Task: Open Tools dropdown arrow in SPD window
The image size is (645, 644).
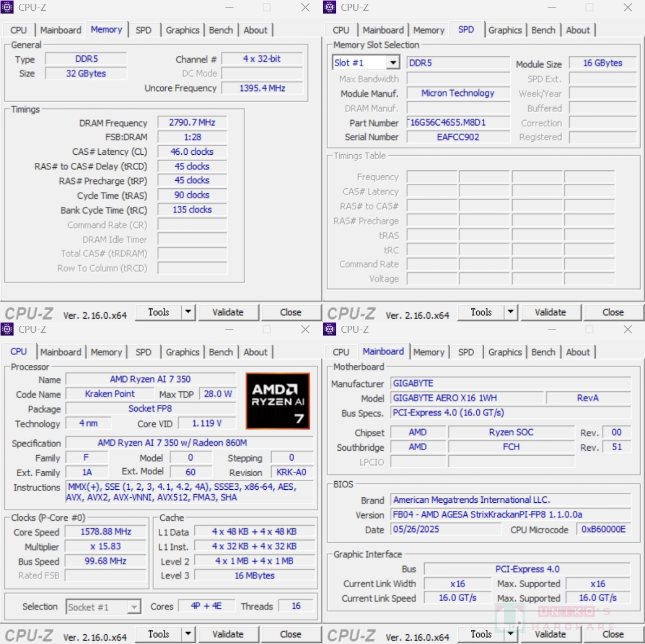Action: (510, 312)
